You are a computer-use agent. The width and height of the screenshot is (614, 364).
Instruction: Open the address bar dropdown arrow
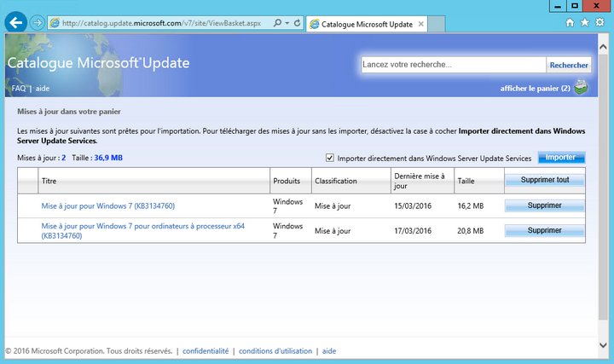(x=287, y=23)
